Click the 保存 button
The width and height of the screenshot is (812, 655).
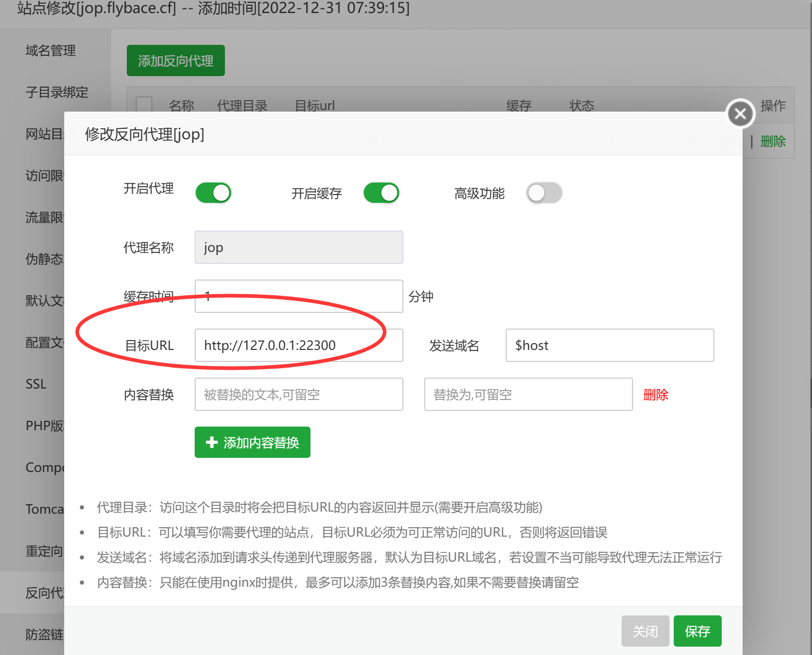697,631
